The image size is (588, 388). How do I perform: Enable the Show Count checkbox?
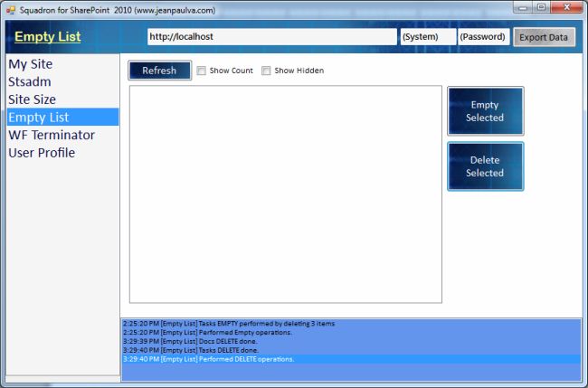(202, 71)
